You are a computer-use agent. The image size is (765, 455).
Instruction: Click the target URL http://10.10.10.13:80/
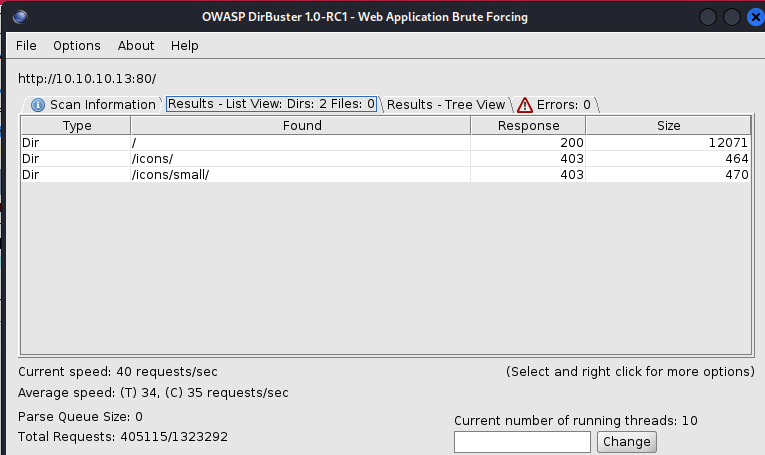(87, 79)
